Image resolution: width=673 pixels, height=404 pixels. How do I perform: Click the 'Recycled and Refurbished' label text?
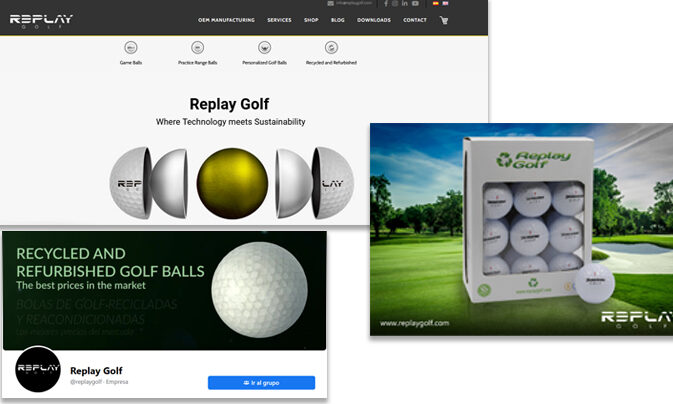(331, 63)
